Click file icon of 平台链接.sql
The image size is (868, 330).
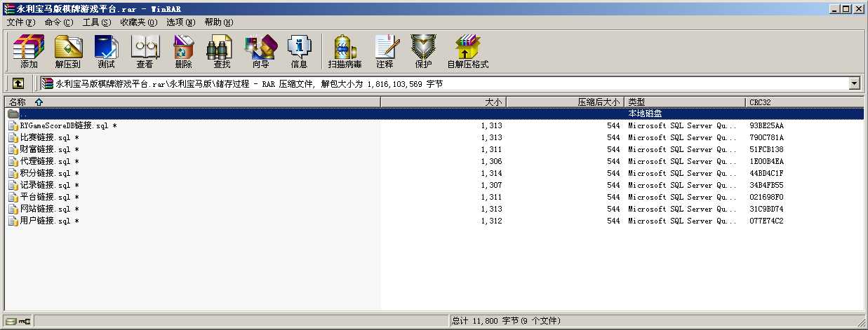pyautogui.click(x=13, y=197)
